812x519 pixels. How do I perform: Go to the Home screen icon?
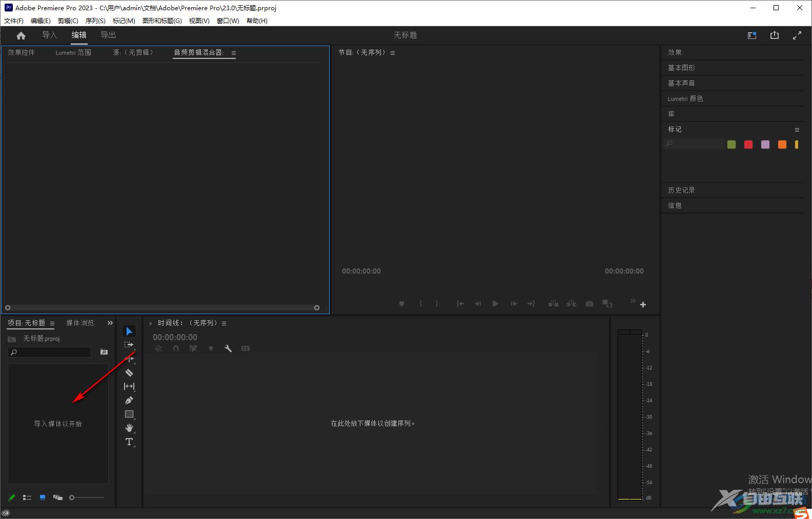tap(21, 35)
